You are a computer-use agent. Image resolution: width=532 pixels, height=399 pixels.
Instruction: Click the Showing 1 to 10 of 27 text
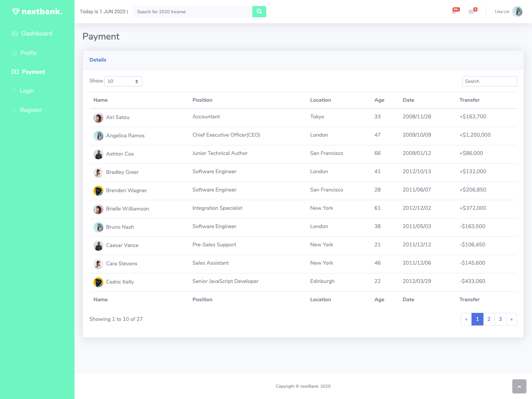pos(116,319)
